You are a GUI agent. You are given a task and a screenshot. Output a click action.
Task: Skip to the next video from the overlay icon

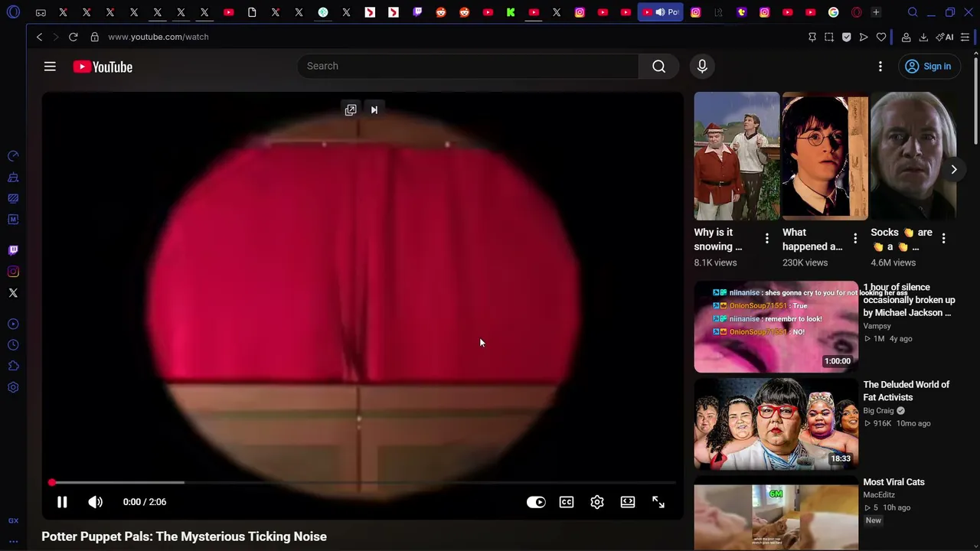click(x=374, y=110)
